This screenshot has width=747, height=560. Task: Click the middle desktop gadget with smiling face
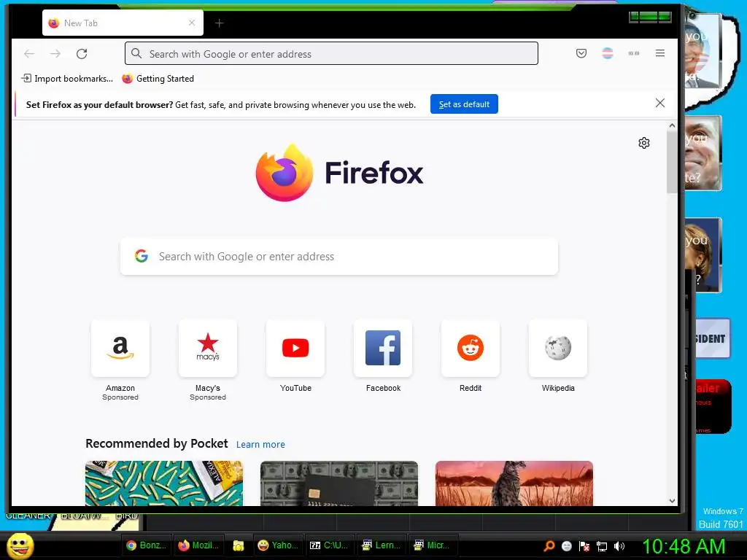click(703, 153)
